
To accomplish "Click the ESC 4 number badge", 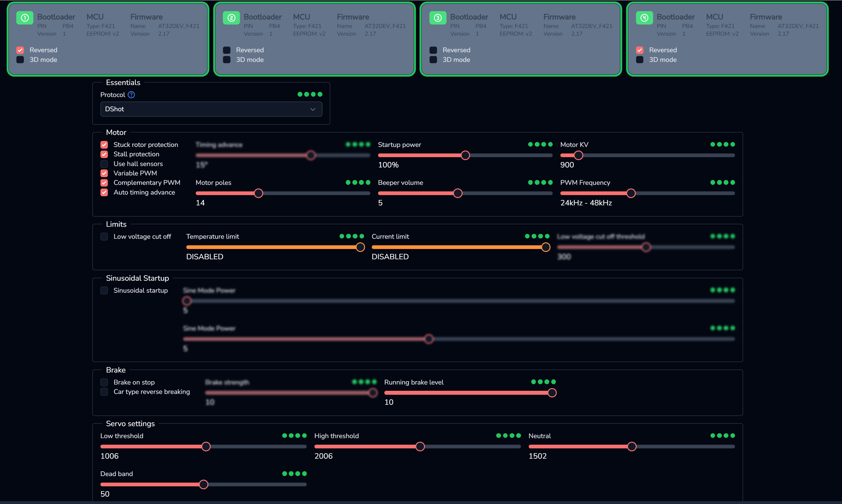I will (644, 18).
